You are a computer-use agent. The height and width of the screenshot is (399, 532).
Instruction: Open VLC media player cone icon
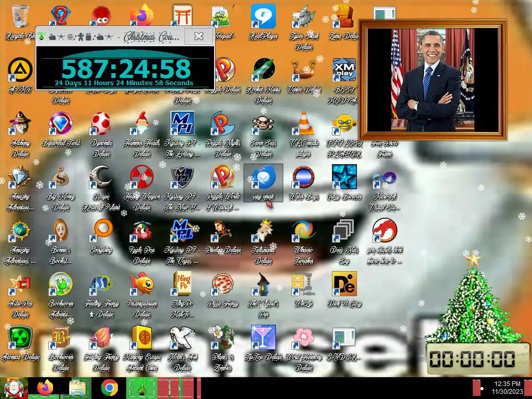(x=304, y=123)
